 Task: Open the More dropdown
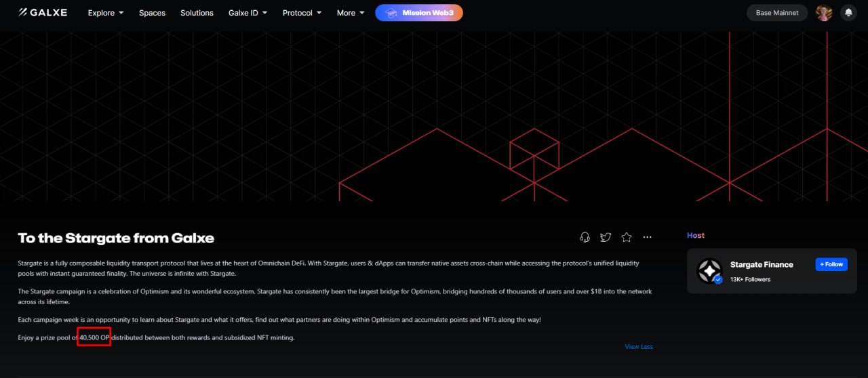tap(351, 13)
